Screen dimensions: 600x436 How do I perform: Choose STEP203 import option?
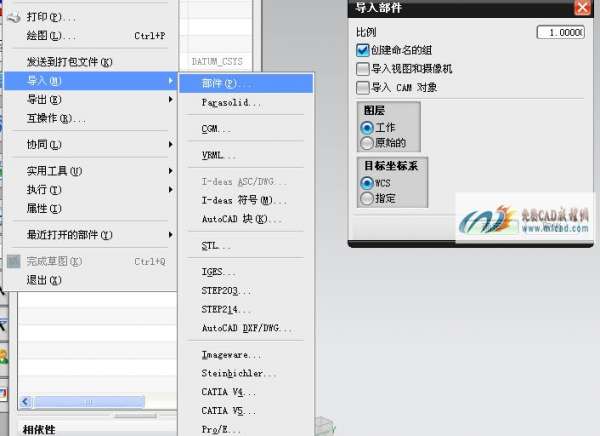[246, 291]
